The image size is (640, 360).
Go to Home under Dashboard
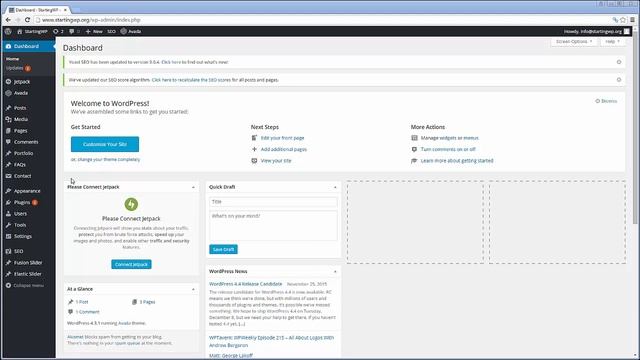12,59
